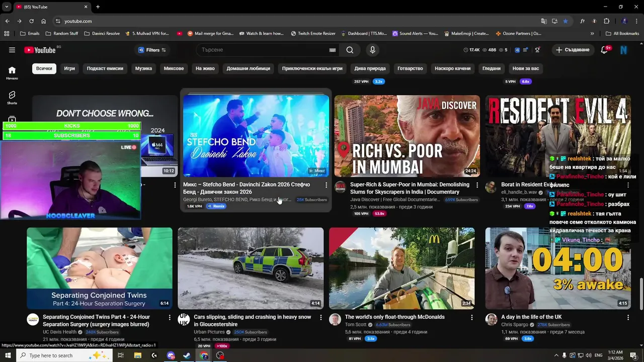Viewport: 644px width, 362px height.
Task: Open options menu for Conjoined Twins video
Action: point(170,318)
